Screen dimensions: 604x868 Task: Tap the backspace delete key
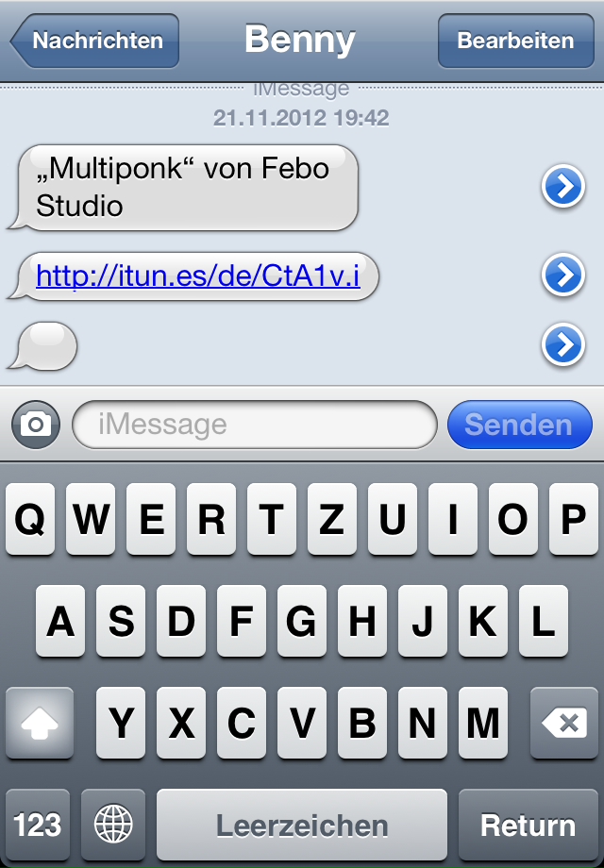click(x=564, y=723)
